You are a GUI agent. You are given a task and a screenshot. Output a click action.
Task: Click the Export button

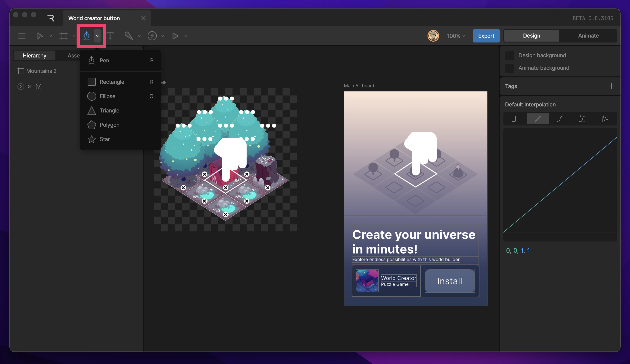click(x=486, y=36)
